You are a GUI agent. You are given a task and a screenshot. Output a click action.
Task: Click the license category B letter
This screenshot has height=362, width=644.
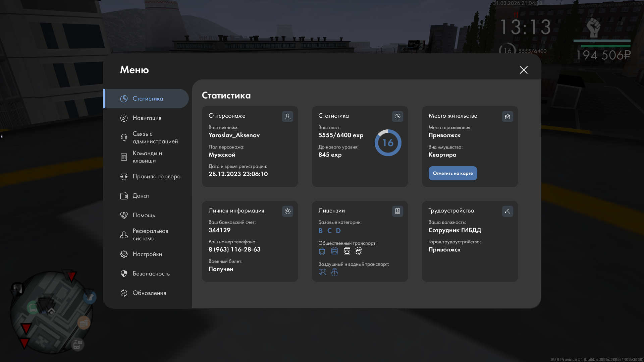(x=321, y=231)
